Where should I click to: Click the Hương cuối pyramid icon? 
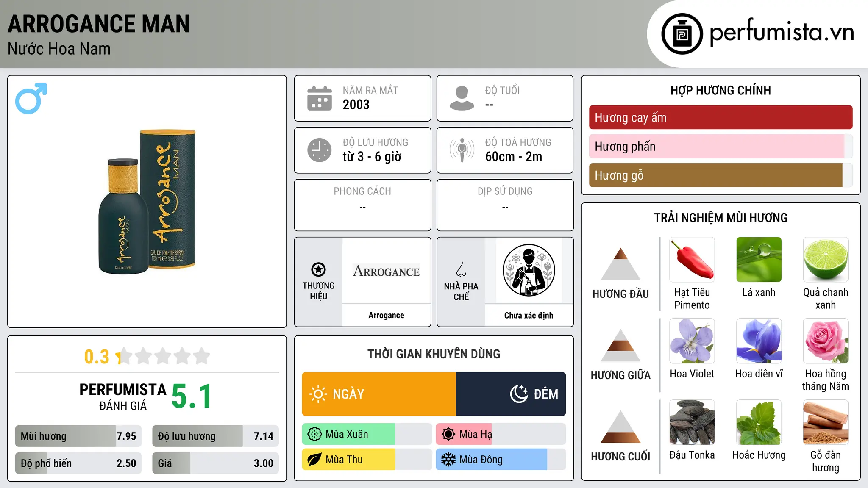tap(620, 427)
